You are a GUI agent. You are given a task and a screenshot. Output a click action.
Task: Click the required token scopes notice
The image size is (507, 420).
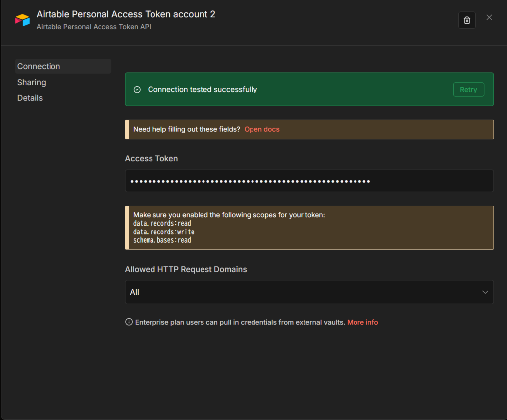click(x=309, y=228)
